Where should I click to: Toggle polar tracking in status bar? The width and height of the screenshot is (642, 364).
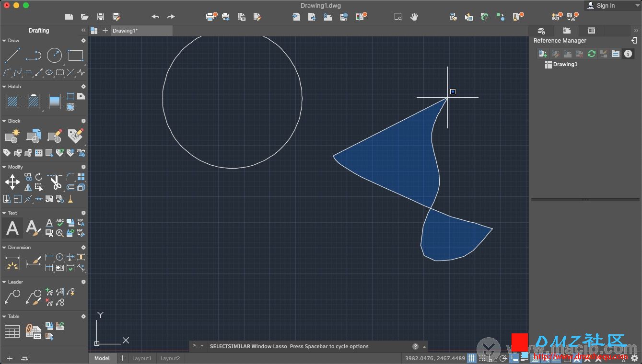tap(503, 358)
